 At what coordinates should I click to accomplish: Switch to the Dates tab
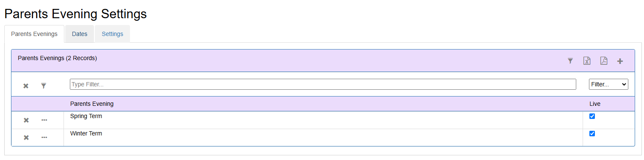[80, 34]
